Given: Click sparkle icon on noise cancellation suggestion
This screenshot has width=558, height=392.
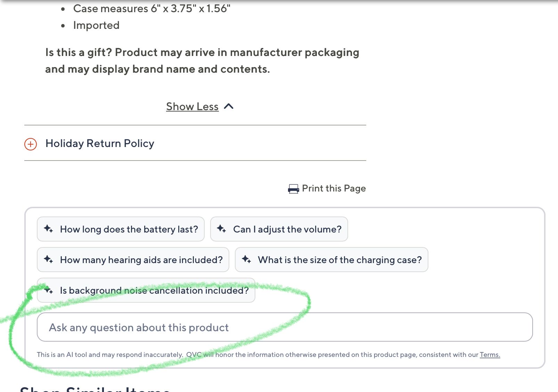Looking at the screenshot, I should pos(48,290).
